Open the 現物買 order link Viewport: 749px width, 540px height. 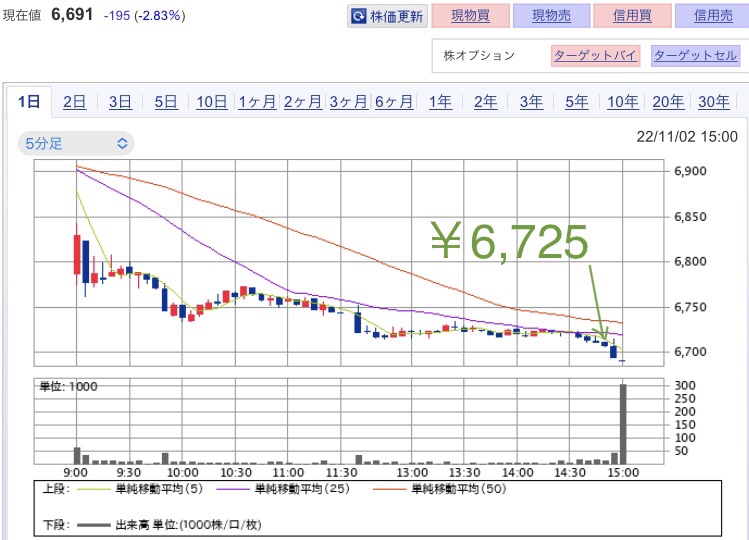pyautogui.click(x=471, y=16)
